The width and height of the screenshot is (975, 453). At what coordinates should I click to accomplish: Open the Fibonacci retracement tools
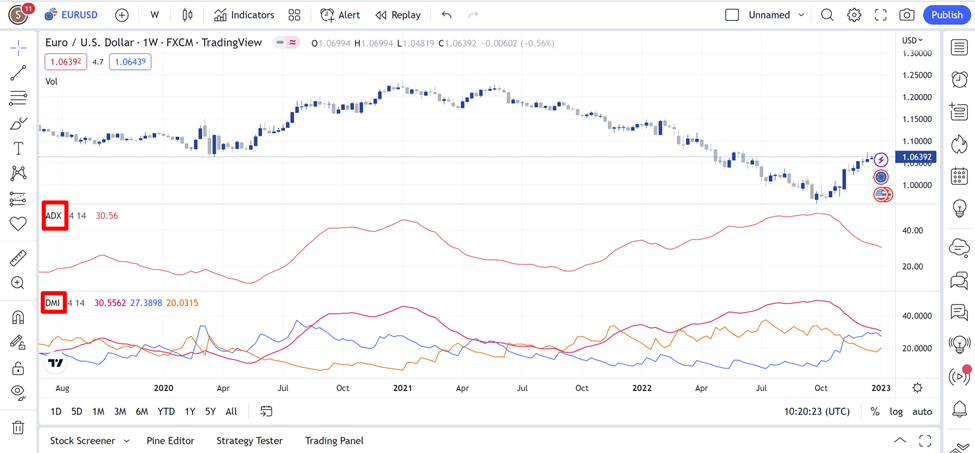pyautogui.click(x=18, y=98)
